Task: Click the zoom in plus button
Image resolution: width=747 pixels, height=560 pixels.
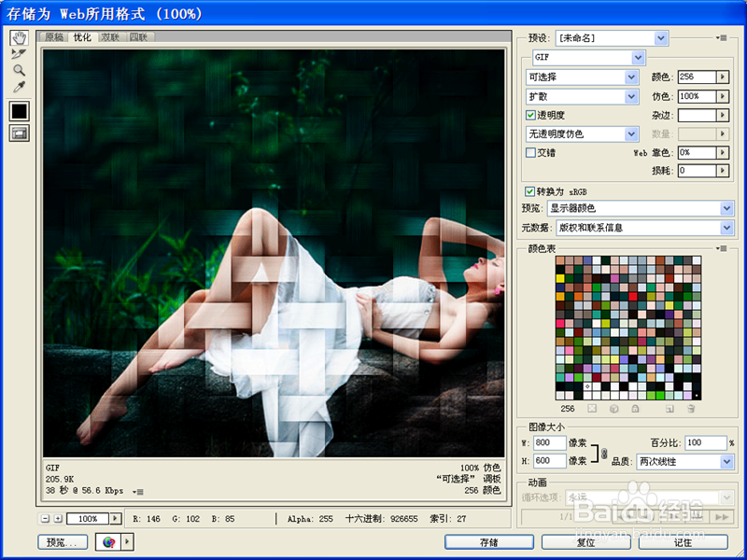Action: tap(58, 519)
